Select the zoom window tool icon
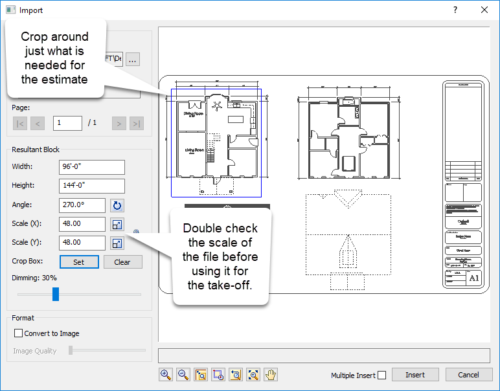The height and width of the screenshot is (391, 500). (x=201, y=375)
